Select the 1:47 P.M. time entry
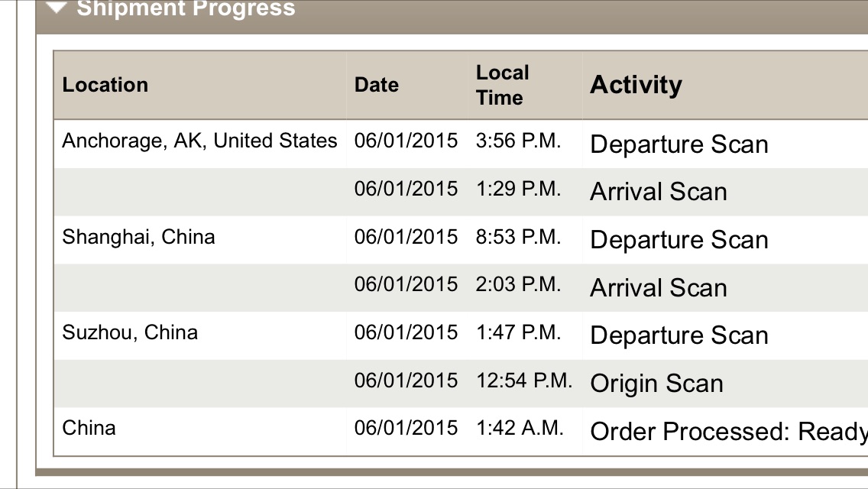Image resolution: width=868 pixels, height=489 pixels. tap(518, 332)
